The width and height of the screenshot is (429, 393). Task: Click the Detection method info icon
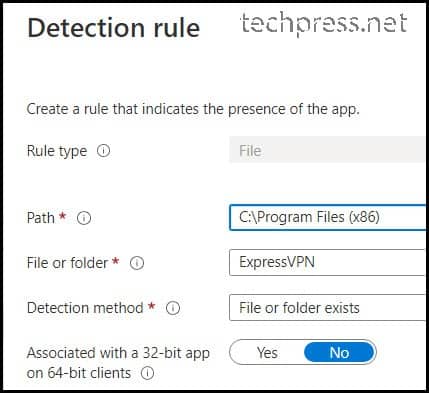[x=173, y=308]
